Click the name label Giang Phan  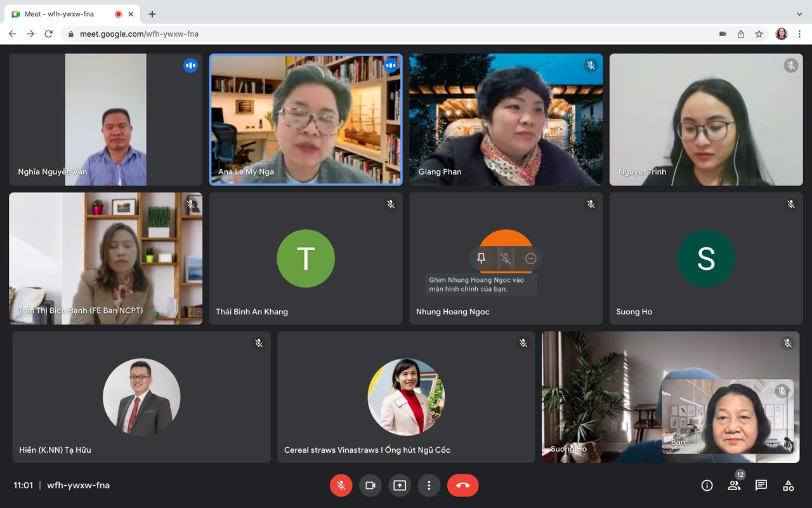440,172
